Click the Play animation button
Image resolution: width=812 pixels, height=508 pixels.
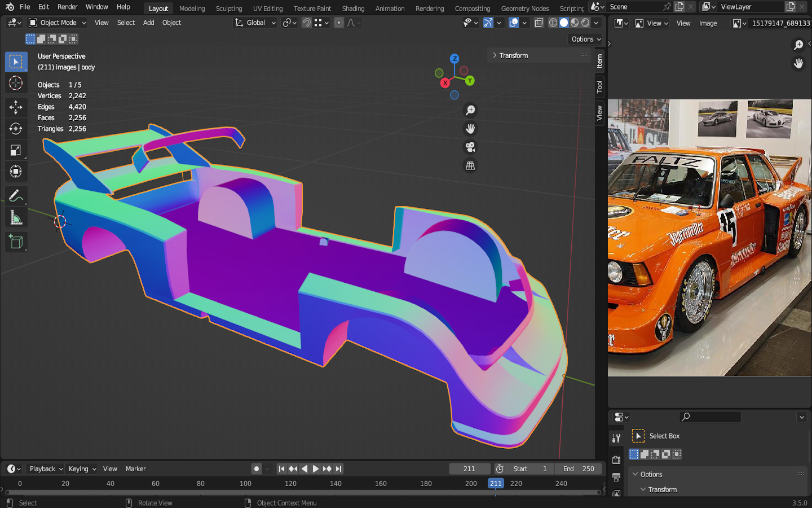tap(316, 469)
